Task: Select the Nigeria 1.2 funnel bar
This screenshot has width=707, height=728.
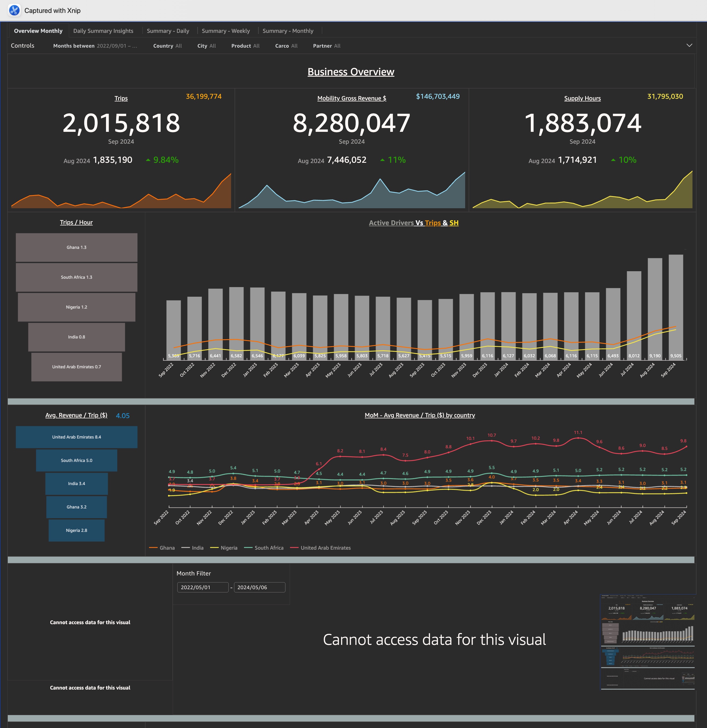Action: 76,307
